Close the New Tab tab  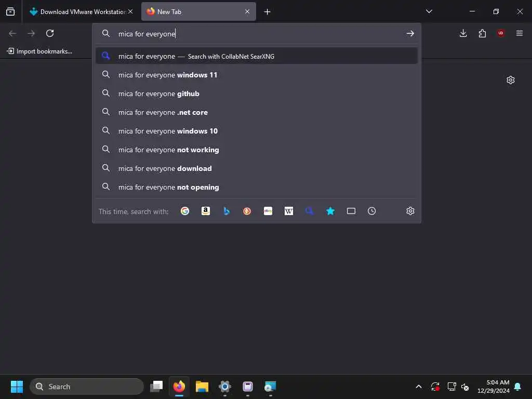[247, 11]
